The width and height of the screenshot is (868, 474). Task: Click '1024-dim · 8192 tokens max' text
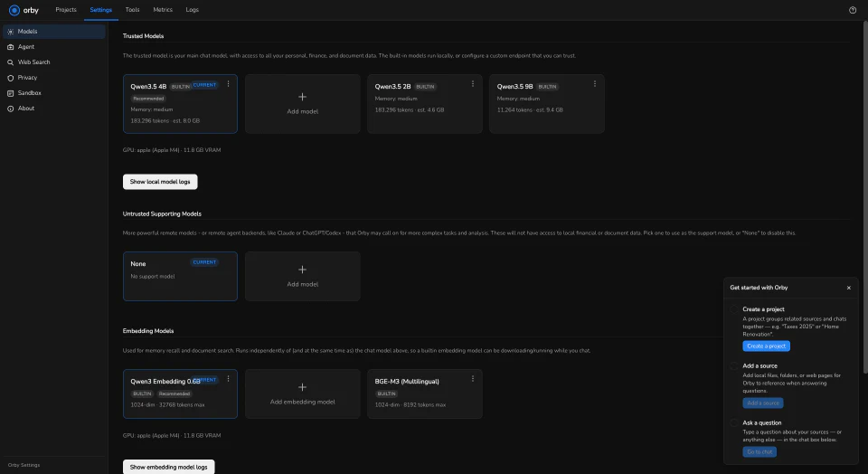pyautogui.click(x=409, y=404)
